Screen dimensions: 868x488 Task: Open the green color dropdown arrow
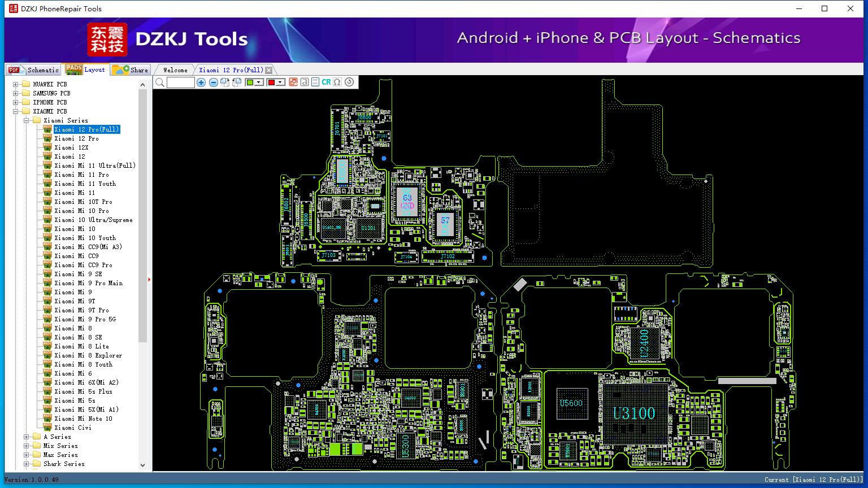[259, 82]
